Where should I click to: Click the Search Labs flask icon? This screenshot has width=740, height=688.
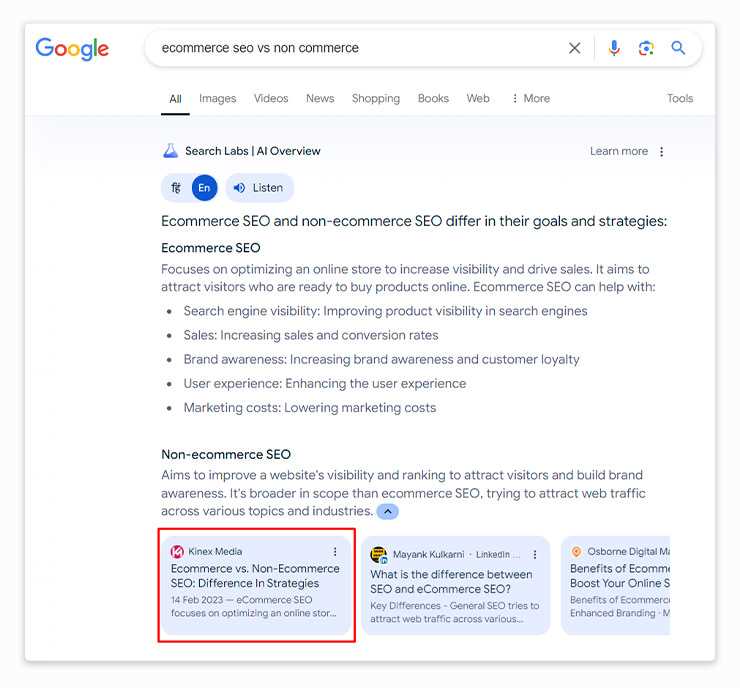click(170, 151)
